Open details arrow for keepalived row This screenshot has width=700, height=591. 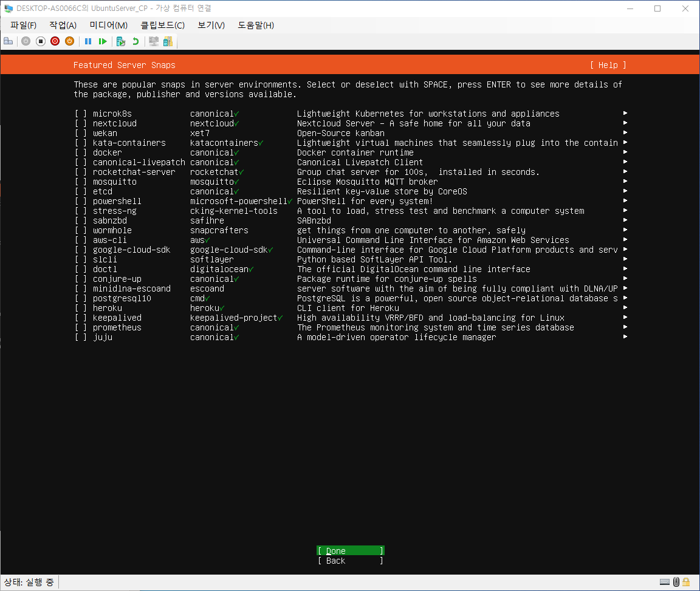pos(625,318)
